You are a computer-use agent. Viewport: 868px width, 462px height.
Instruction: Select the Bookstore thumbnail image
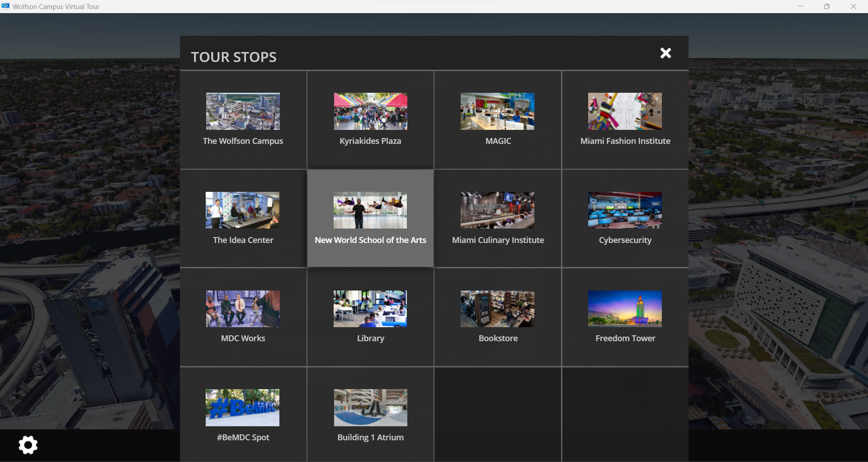[497, 309]
